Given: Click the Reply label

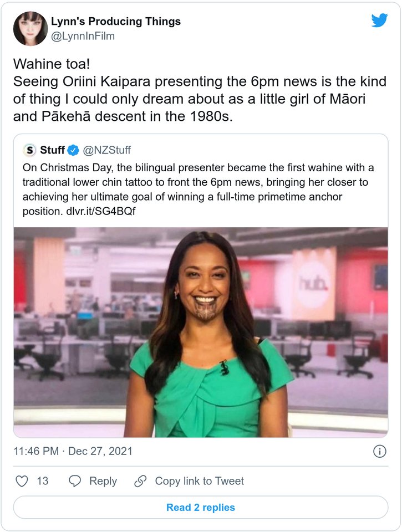Looking at the screenshot, I should [103, 481].
